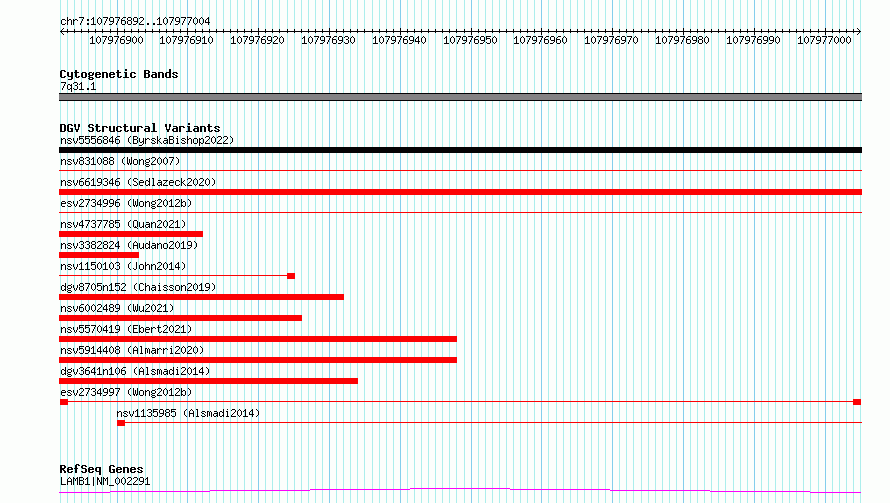Click ruler tick label 107976970
Image resolution: width=890 pixels, height=503 pixels.
coord(611,40)
